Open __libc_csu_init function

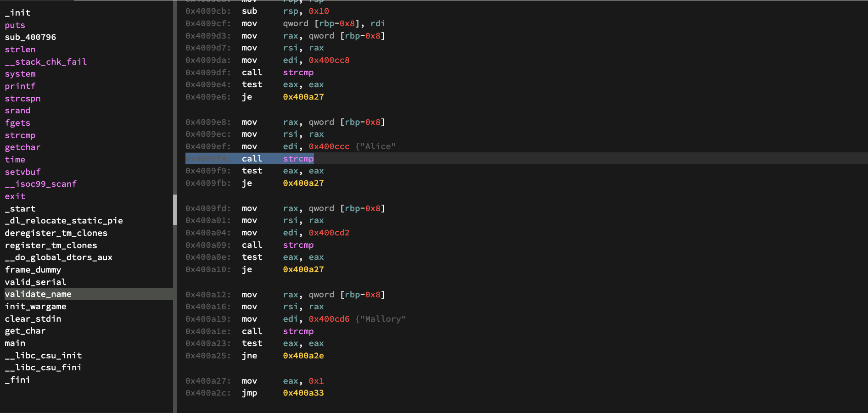coord(43,356)
